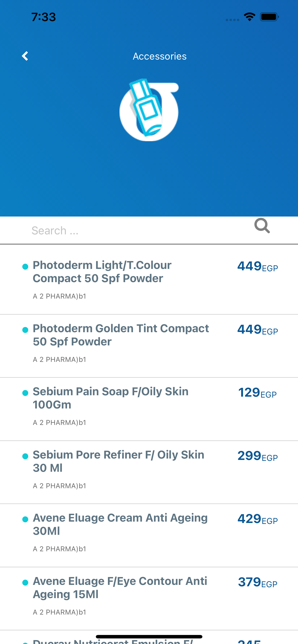Tap the battery status icon
The image size is (298, 644).
coord(269,17)
